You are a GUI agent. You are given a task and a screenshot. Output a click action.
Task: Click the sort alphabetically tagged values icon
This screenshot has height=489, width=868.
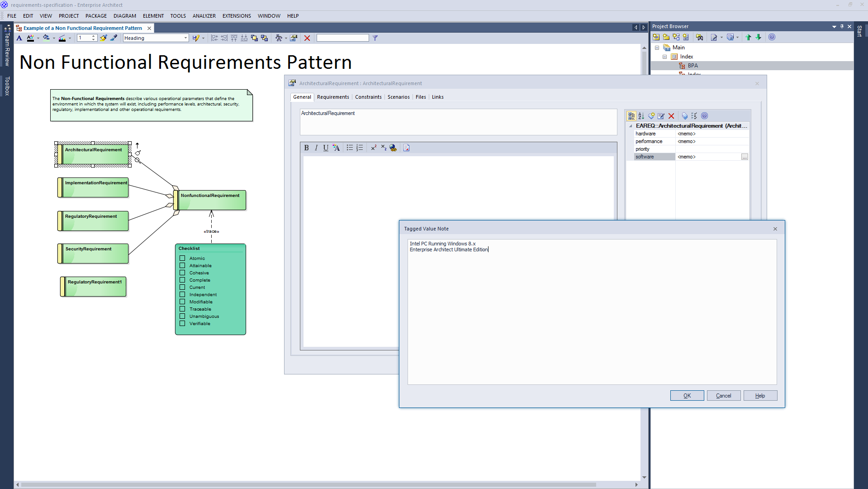pyautogui.click(x=641, y=116)
